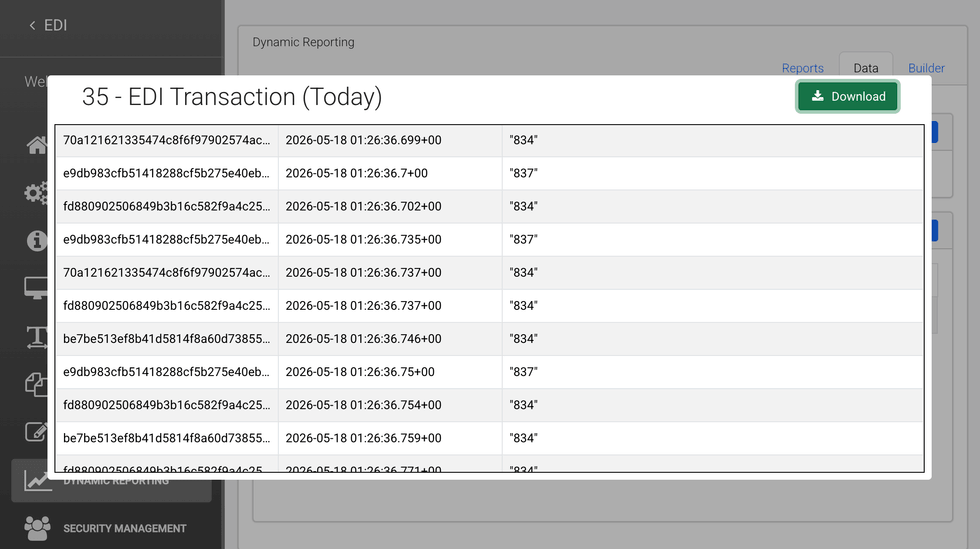Select the monitor icon in the sidebar

coord(36,288)
